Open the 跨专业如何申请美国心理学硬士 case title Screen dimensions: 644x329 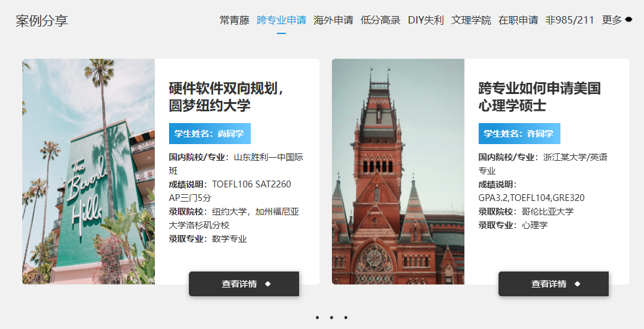click(539, 96)
